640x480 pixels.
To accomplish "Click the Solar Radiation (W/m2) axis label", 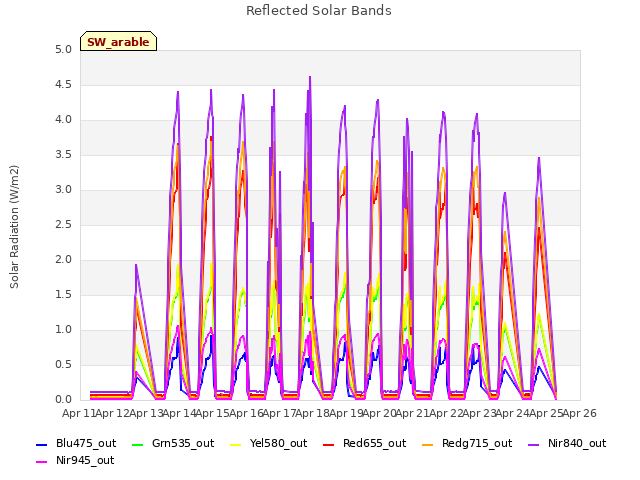I will pos(14,227).
